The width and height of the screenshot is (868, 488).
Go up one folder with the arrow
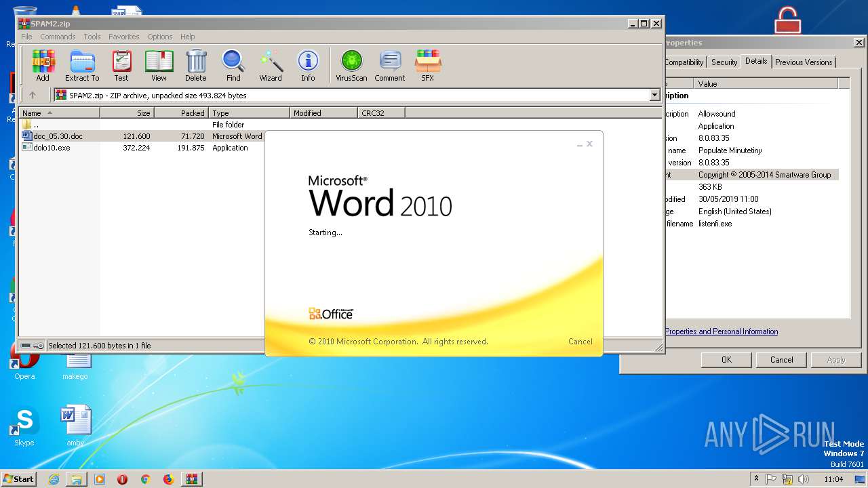(x=32, y=96)
